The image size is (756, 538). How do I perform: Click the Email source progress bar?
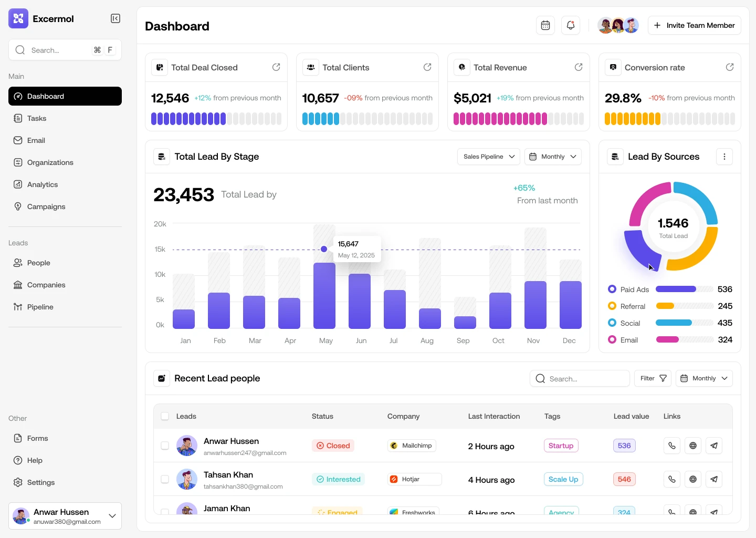click(685, 339)
